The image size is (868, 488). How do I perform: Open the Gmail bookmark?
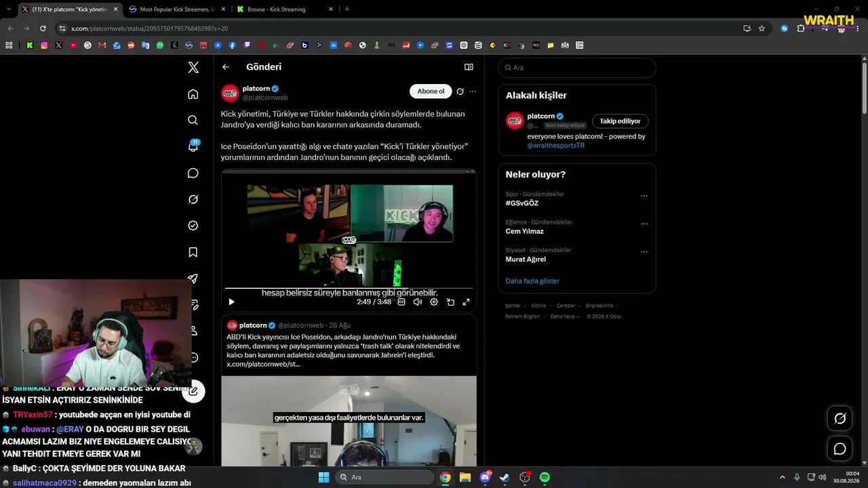(x=102, y=45)
